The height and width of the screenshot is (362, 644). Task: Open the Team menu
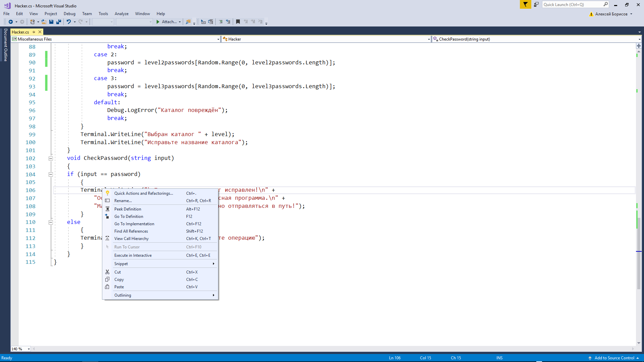(87, 14)
